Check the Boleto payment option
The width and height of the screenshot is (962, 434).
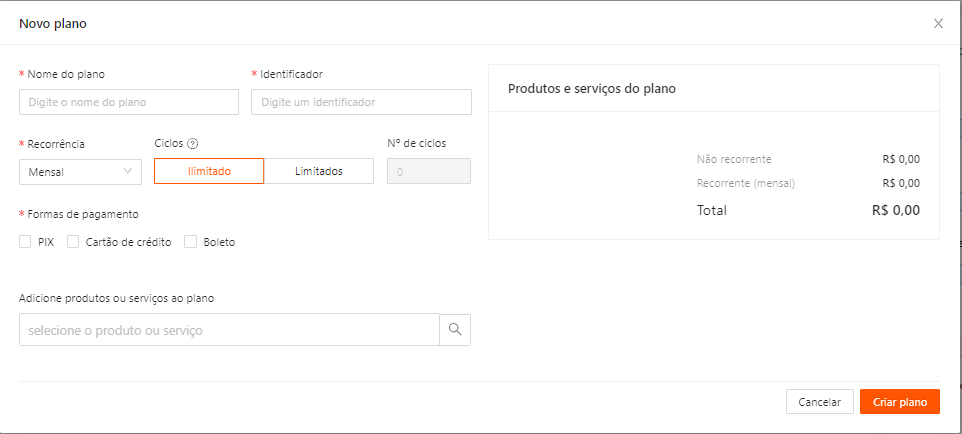pyautogui.click(x=190, y=242)
